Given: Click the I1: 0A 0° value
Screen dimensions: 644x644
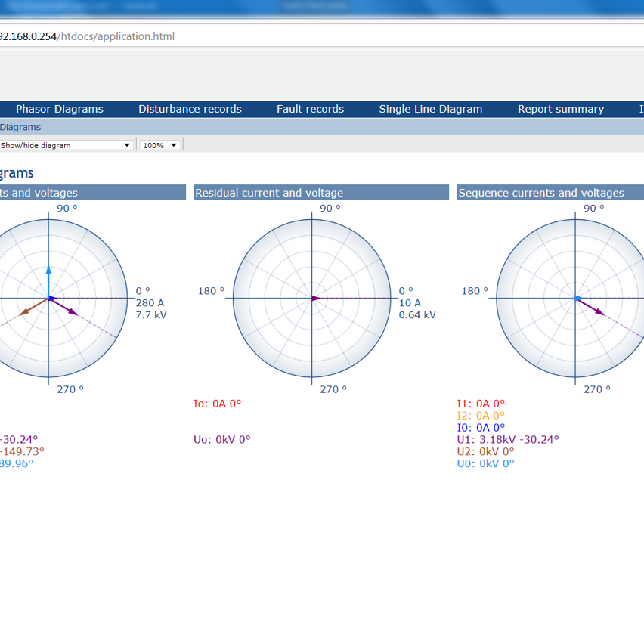Looking at the screenshot, I should [x=481, y=404].
